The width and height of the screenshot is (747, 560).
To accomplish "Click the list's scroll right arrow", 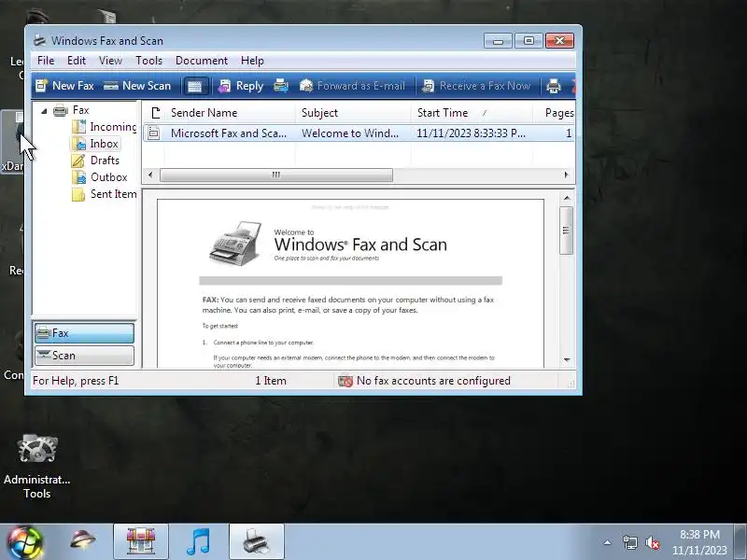I will click(x=566, y=175).
